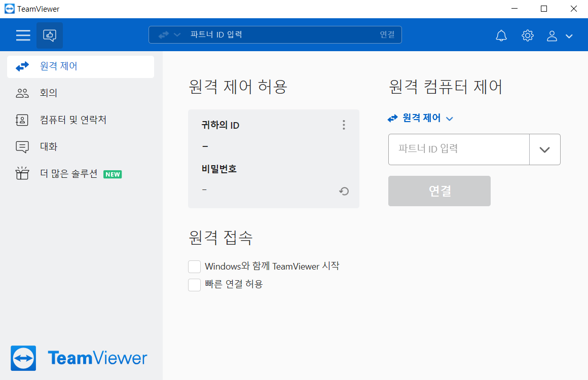Click the 원격 컴퓨터 제어 heading

coord(446,87)
